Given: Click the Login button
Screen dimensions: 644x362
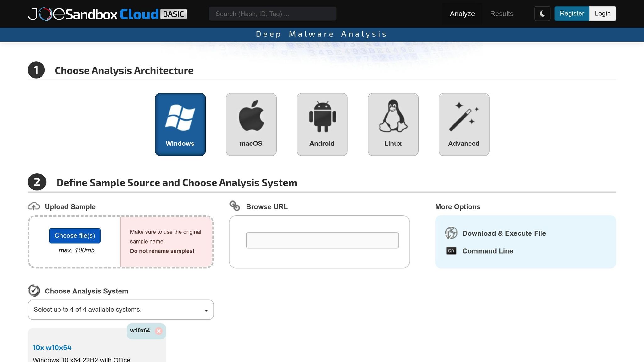Looking at the screenshot, I should click(x=602, y=14).
